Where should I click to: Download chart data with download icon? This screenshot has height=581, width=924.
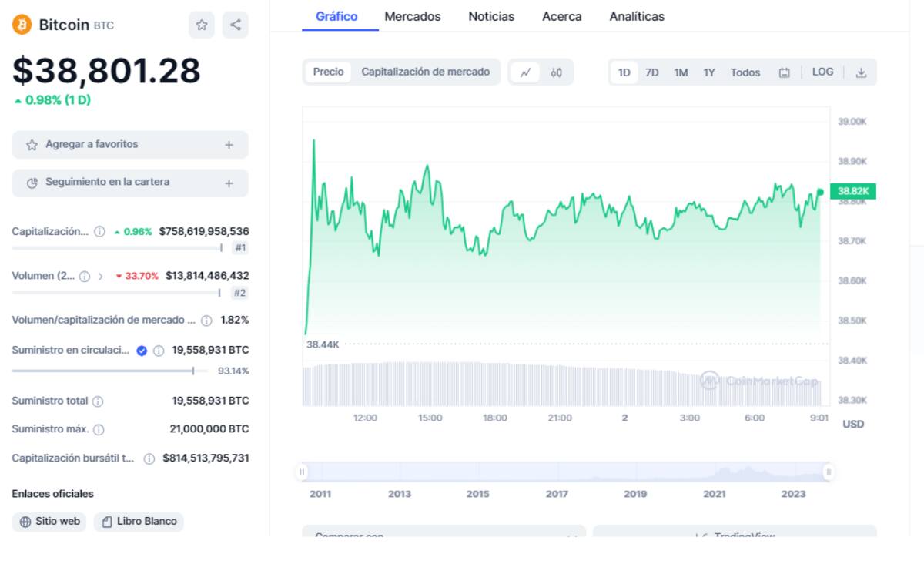861,72
